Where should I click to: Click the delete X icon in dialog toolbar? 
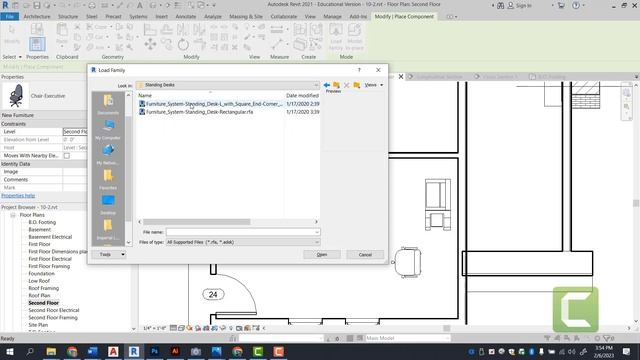pos(347,85)
